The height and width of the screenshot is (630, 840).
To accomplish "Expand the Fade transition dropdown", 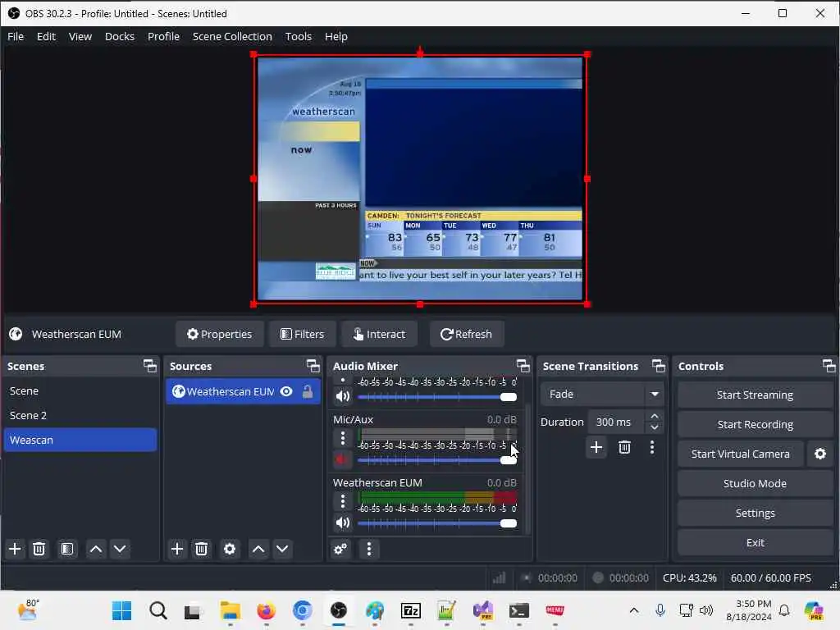I will pos(655,395).
